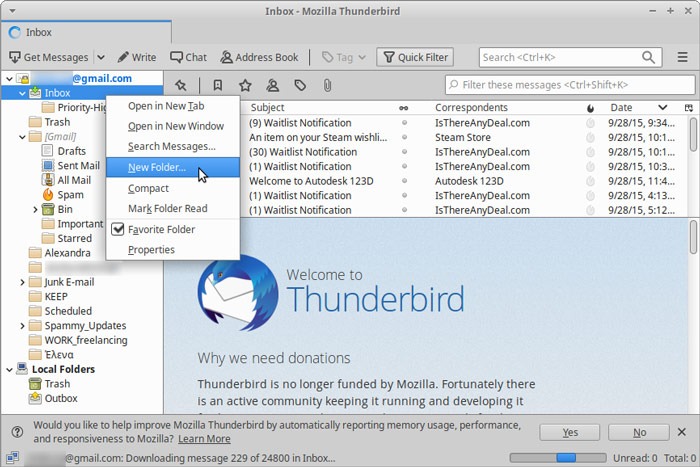Expand the Junk E-mail folder
The width and height of the screenshot is (700, 467).
tap(22, 282)
